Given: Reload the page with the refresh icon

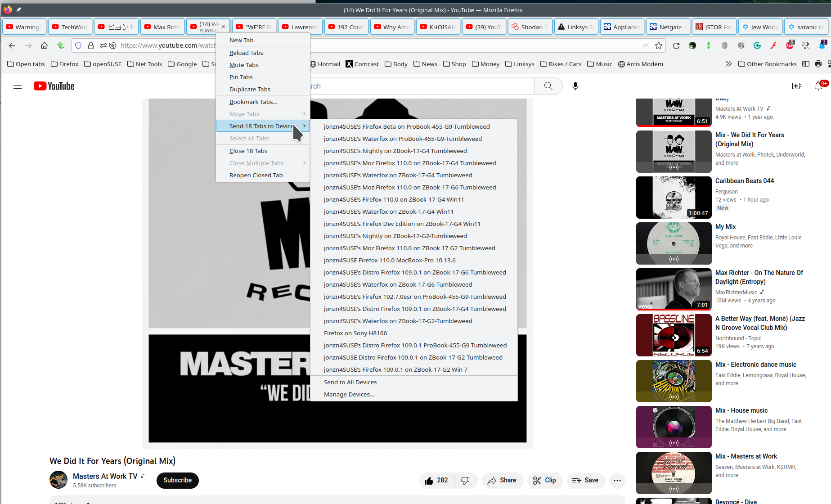Looking at the screenshot, I should 676,45.
